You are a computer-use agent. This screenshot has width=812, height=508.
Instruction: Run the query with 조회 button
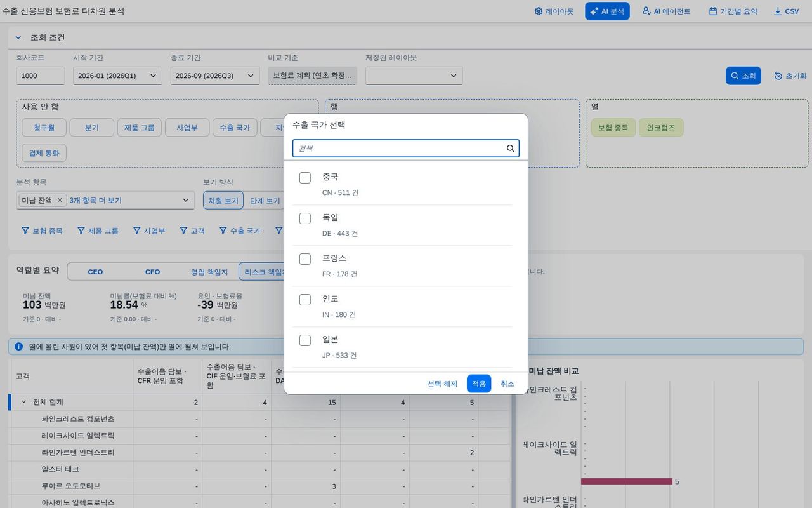click(743, 76)
